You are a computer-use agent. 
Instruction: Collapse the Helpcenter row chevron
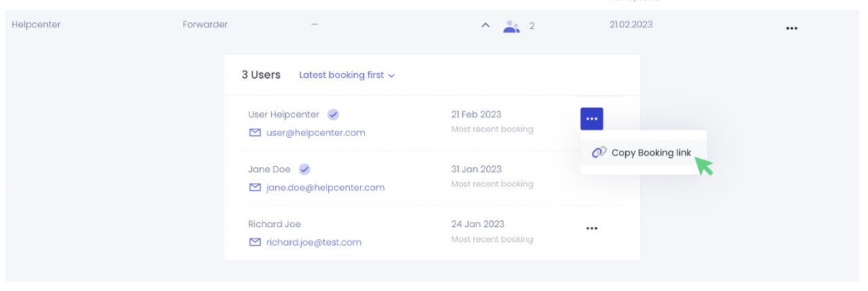(x=485, y=26)
